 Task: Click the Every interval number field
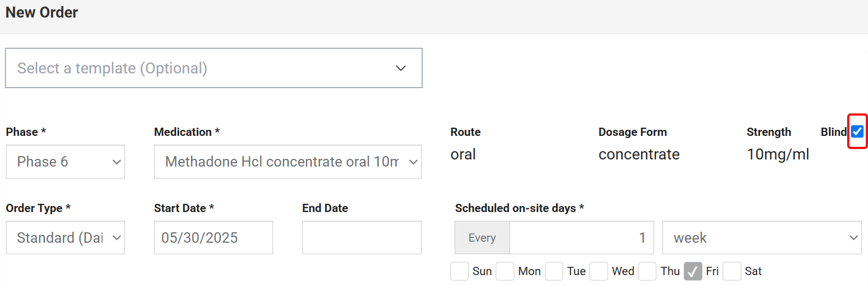pos(581,238)
